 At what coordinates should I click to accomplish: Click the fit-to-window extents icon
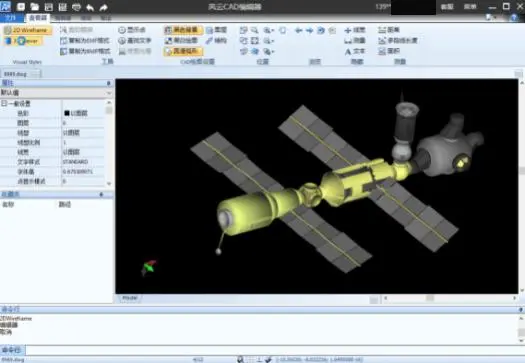pyautogui.click(x=254, y=41)
